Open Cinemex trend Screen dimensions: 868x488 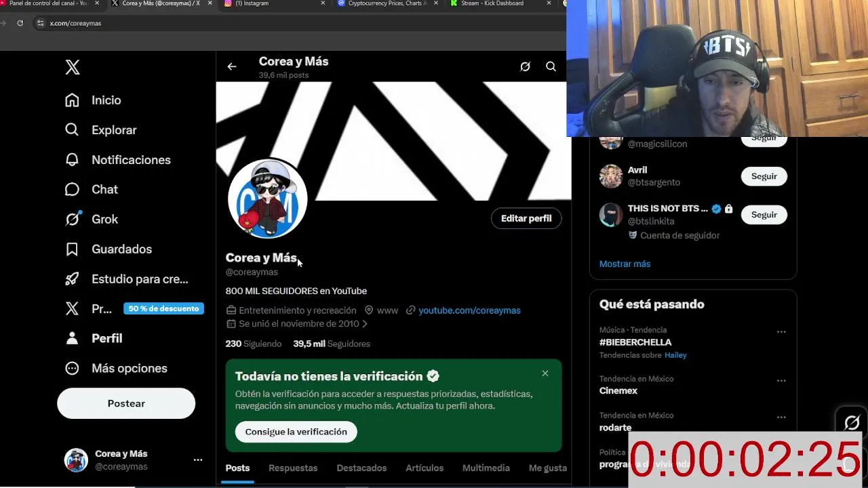click(x=618, y=390)
